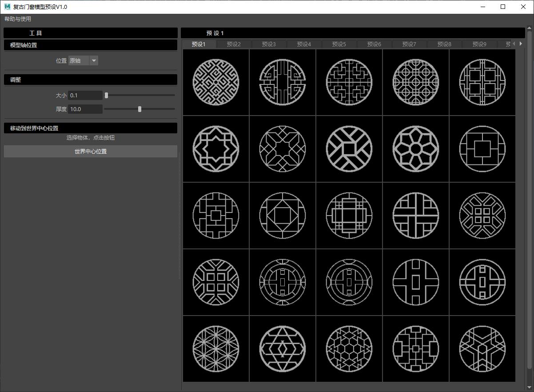
Task: Pick the diamond-in-square window preset
Action: coord(283,216)
